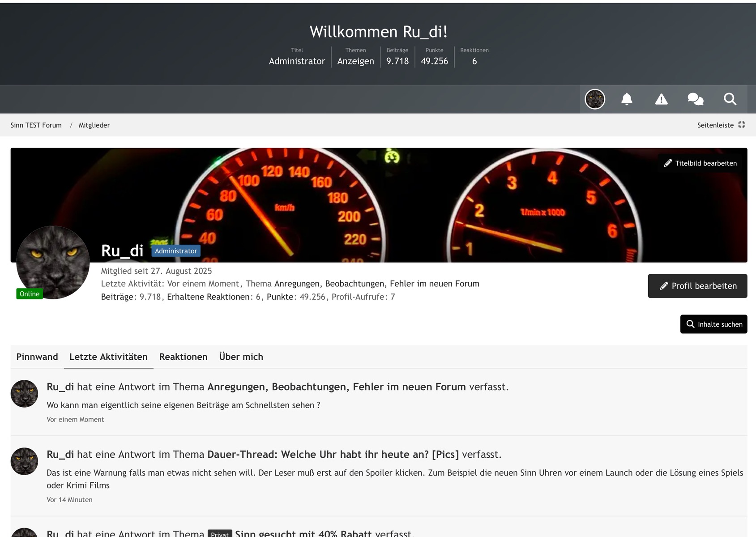Viewport: 756px width, 537px height.
Task: Go to Sinn TEST Forum breadcrumb
Action: point(36,125)
